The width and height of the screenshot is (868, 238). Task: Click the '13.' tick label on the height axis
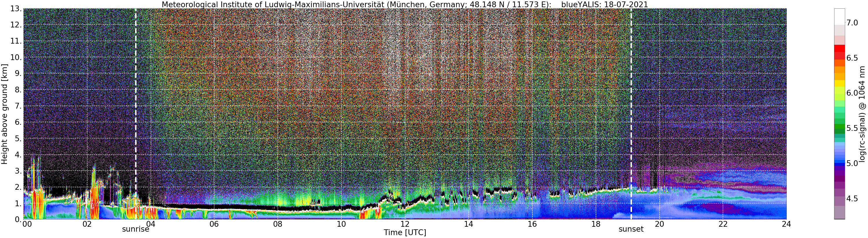click(x=16, y=9)
